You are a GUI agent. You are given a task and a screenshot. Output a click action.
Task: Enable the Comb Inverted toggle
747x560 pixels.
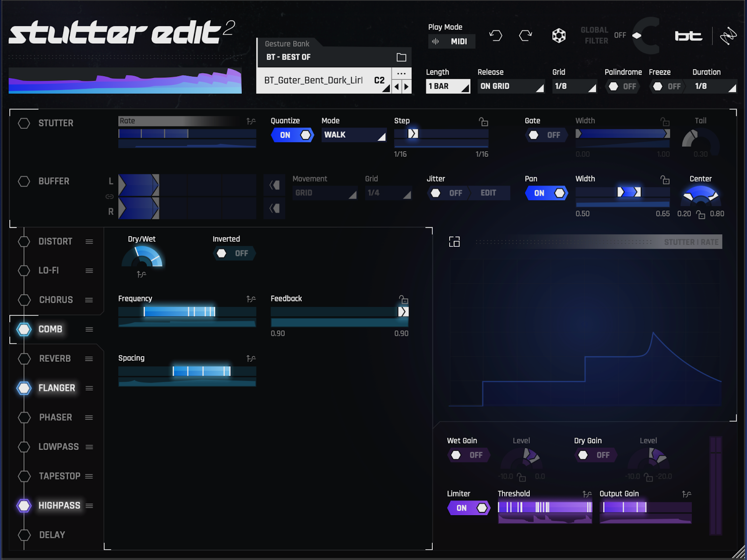(234, 253)
